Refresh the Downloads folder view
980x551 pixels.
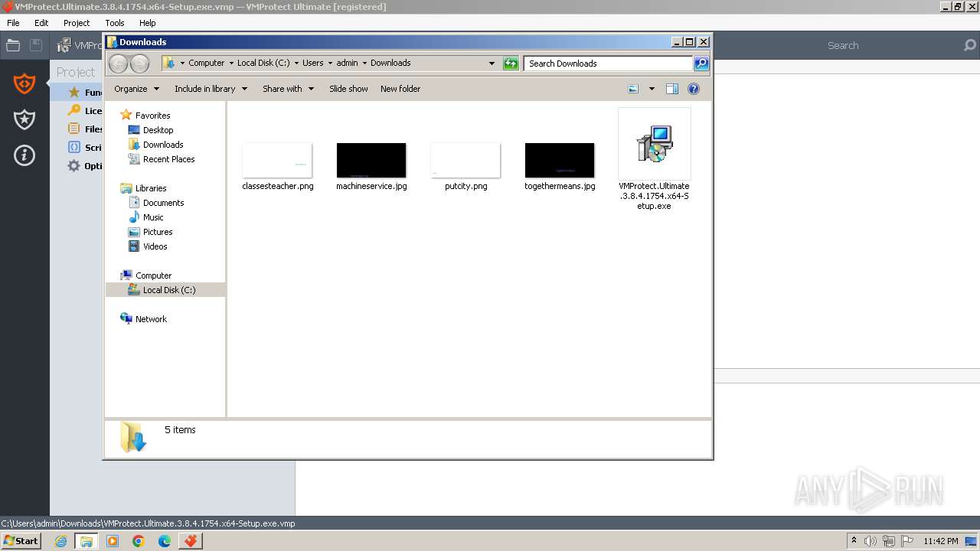click(x=511, y=64)
